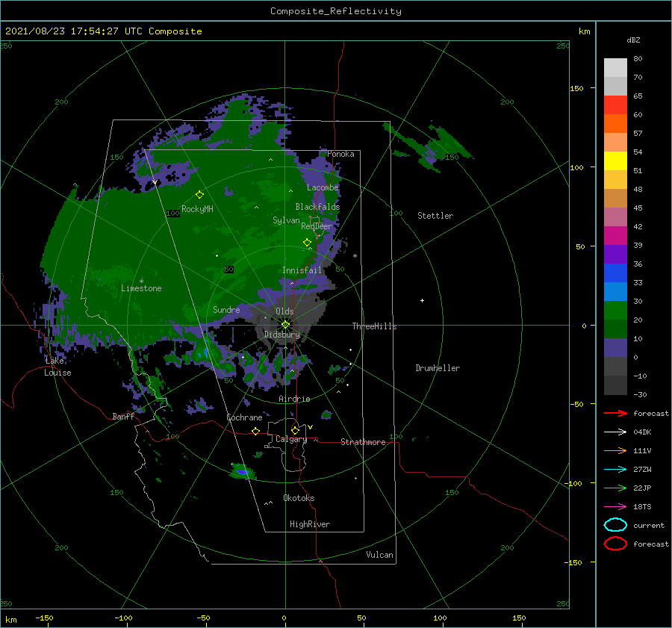Click the Vulcan label
672x628 pixels.
(379, 555)
